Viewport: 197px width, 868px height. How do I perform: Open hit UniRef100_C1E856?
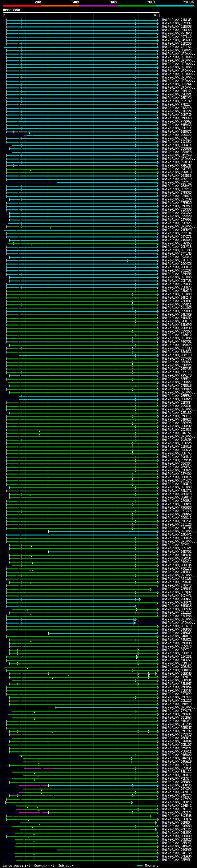tap(177, 26)
